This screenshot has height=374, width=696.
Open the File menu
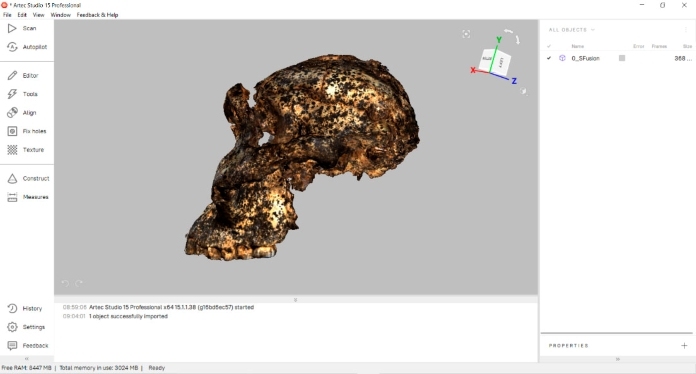(x=7, y=15)
